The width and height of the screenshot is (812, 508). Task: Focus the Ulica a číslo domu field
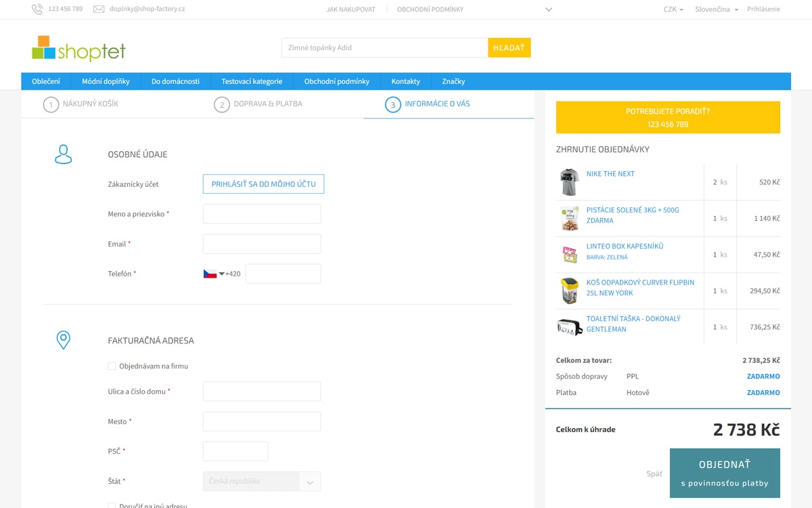pos(262,391)
